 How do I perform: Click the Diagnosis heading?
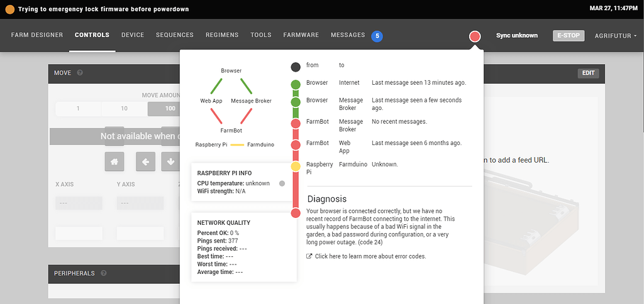[x=327, y=199]
